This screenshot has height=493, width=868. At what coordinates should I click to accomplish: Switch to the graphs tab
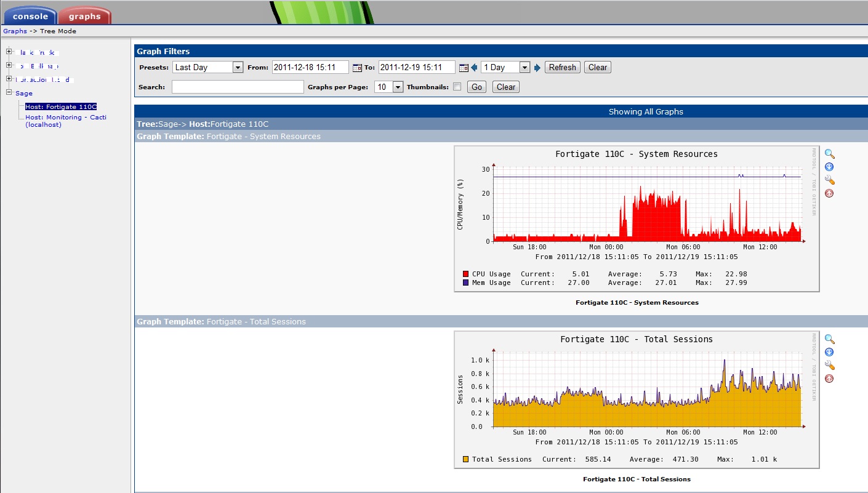[85, 15]
